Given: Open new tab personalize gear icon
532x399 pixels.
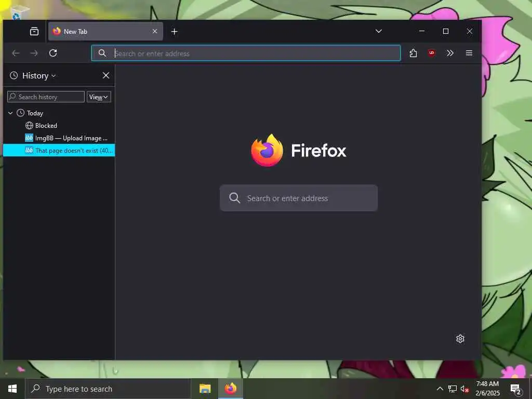Looking at the screenshot, I should (460, 339).
